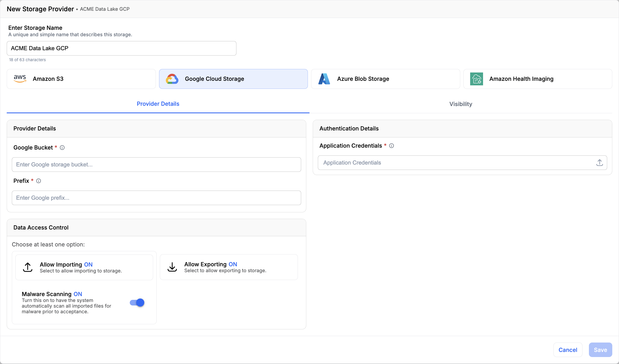Click the Allow Exporting download arrow icon
Viewport: 619px width, 364px height.
pos(172,267)
